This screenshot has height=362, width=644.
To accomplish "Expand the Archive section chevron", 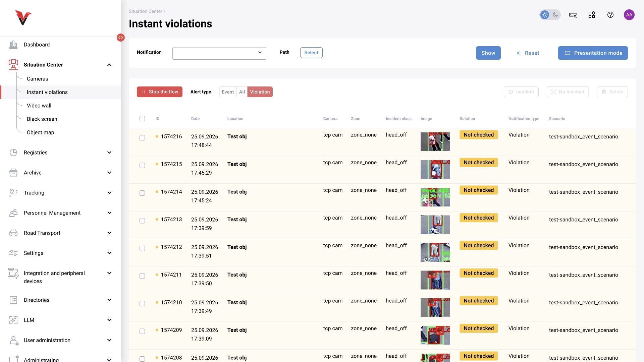I will tap(109, 173).
